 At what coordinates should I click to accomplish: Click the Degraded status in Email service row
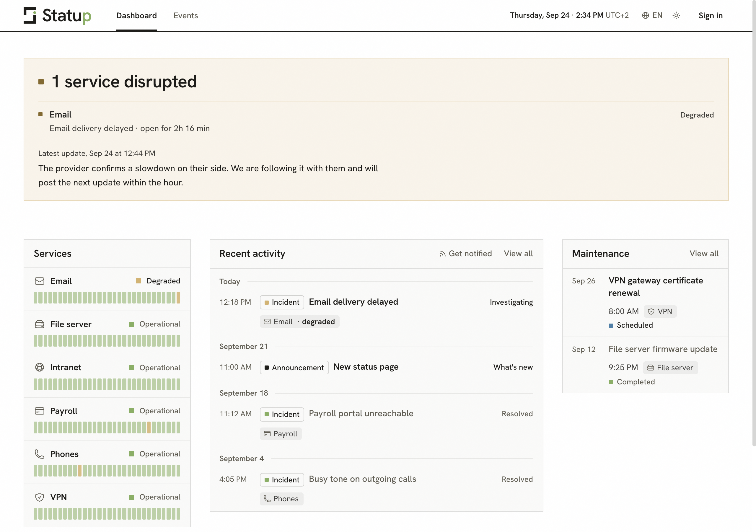tap(158, 281)
